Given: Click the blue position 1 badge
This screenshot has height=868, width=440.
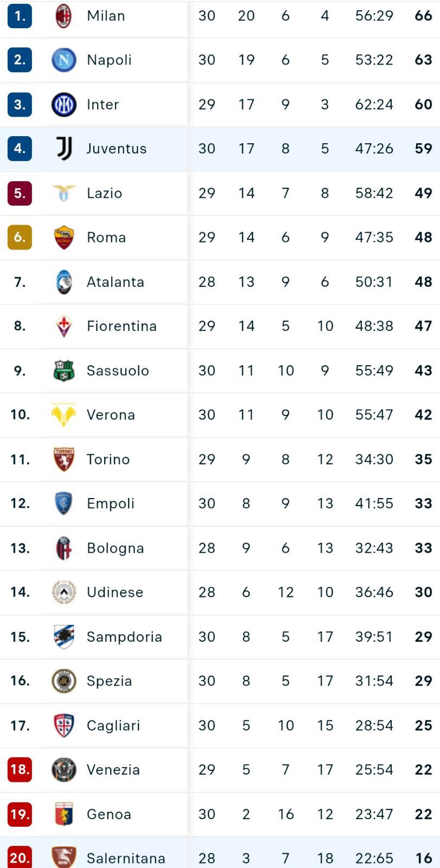Looking at the screenshot, I should pyautogui.click(x=20, y=16).
